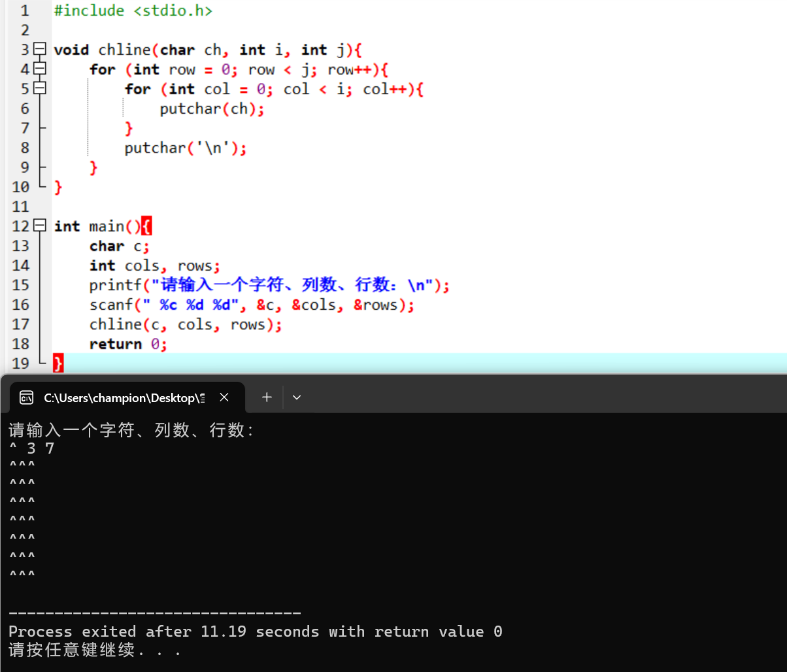This screenshot has width=787, height=672.
Task: Click 'int cols, rows;' declaration
Action: (155, 265)
